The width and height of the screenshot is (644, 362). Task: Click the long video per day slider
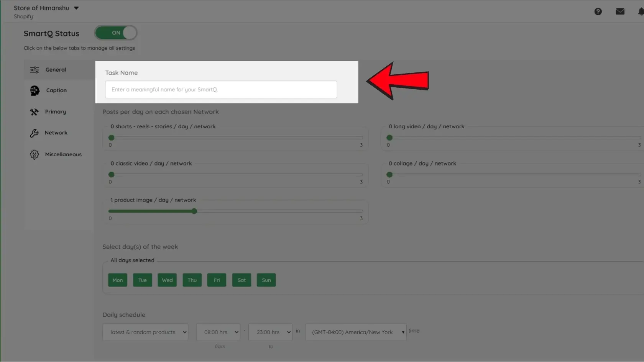[x=514, y=138]
